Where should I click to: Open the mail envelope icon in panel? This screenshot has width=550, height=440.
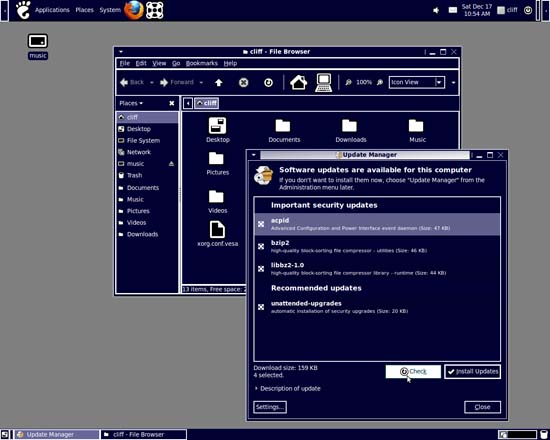tap(453, 10)
